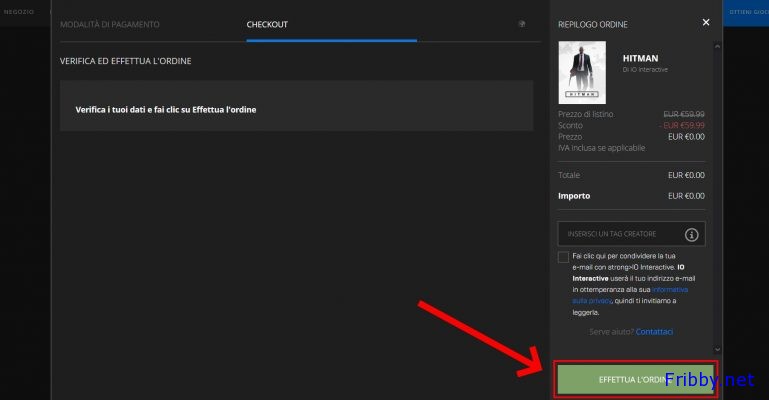
Task: Click the info icon in creator tag field
Action: 691,234
